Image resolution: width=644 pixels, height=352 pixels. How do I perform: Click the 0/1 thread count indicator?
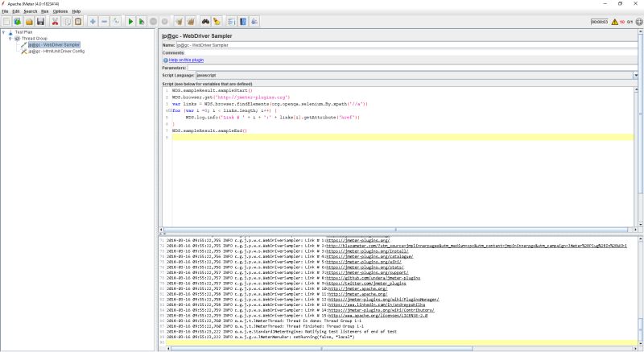click(630, 22)
